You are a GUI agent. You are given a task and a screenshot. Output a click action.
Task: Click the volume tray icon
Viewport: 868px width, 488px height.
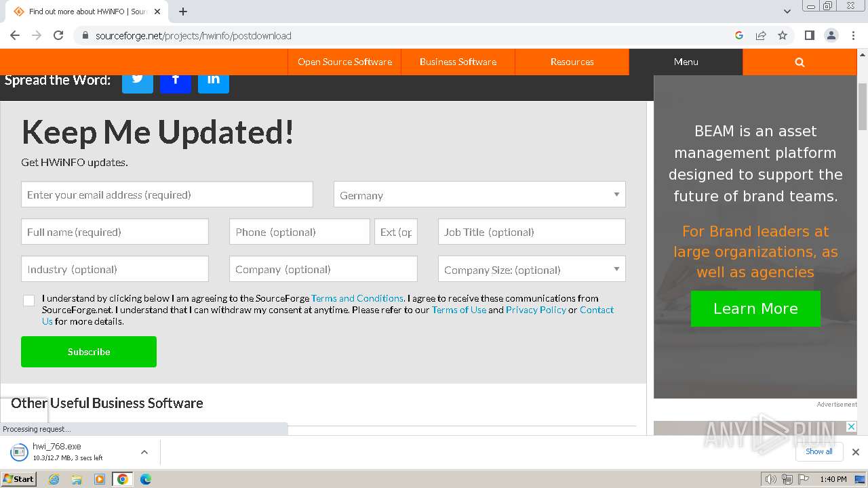[771, 479]
